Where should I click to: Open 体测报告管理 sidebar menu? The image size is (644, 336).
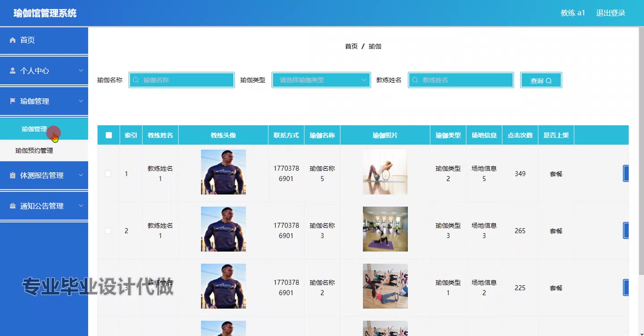pyautogui.click(x=44, y=176)
